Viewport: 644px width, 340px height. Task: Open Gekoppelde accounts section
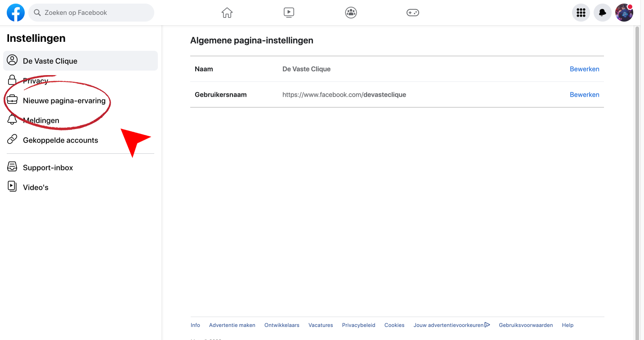(80, 140)
